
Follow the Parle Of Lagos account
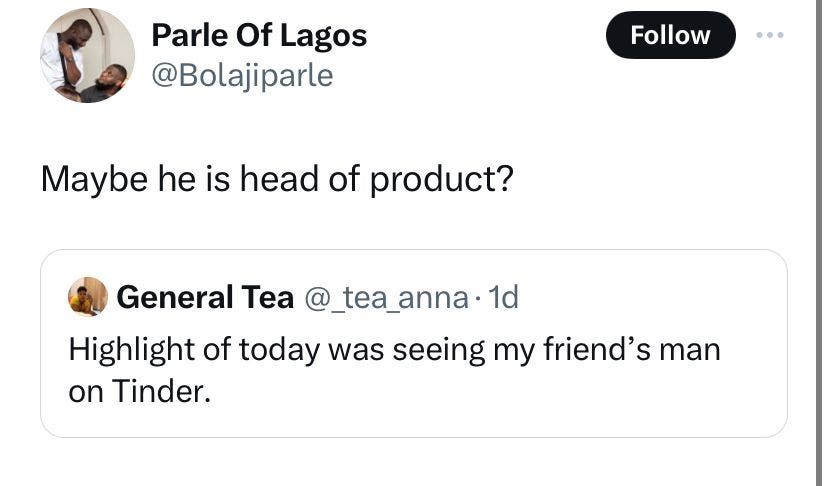[x=670, y=35]
